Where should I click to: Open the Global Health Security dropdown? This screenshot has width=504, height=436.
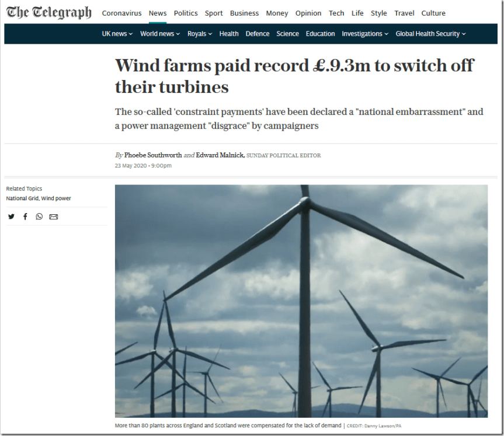430,33
